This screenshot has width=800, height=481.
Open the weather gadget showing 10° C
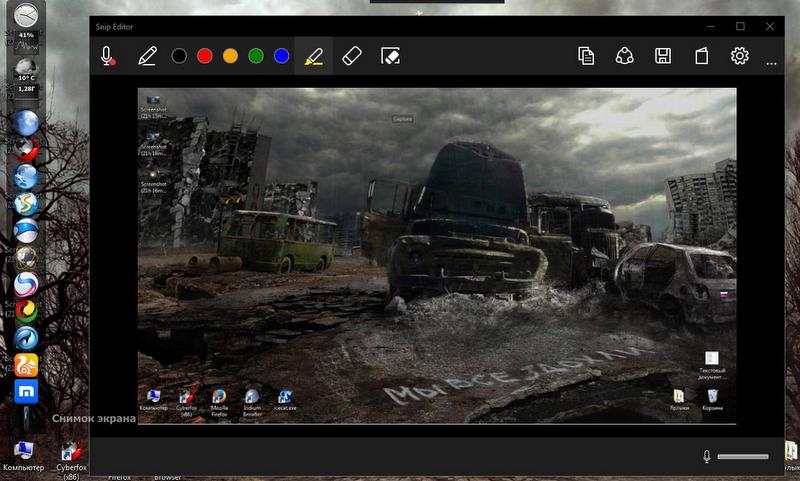point(26,70)
